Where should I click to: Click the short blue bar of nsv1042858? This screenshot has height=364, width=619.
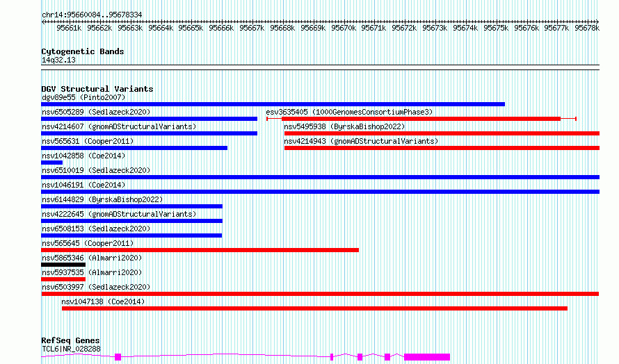click(x=51, y=163)
